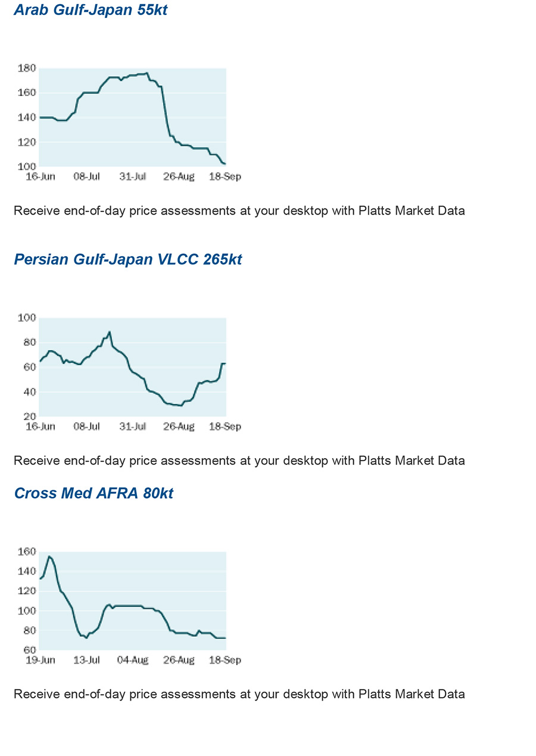536x756 pixels.
Task: Click the 31-Jul label on Arab Gulf chart
Action: pyautogui.click(x=132, y=177)
